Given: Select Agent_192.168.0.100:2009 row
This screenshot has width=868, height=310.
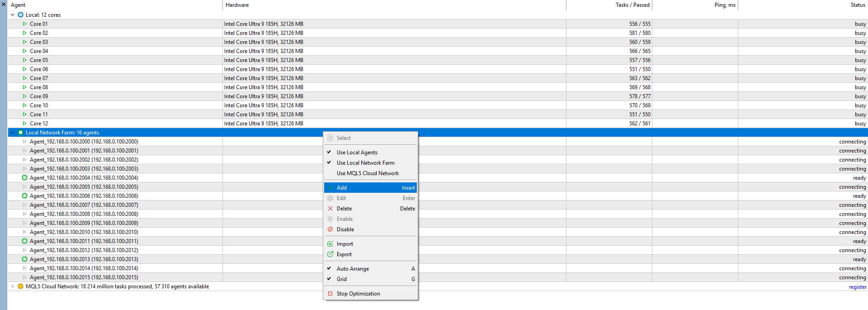Looking at the screenshot, I should pos(438,223).
